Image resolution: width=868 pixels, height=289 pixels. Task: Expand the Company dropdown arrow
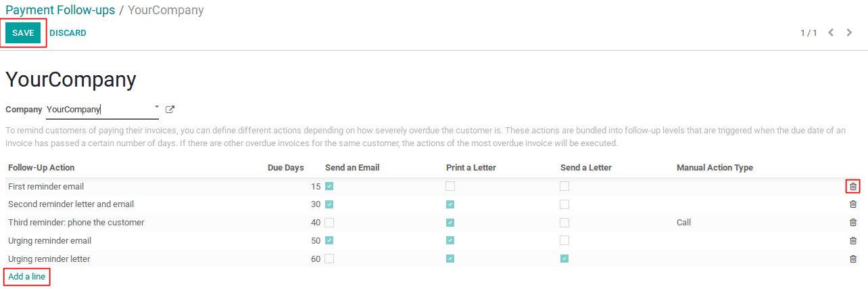pyautogui.click(x=157, y=107)
